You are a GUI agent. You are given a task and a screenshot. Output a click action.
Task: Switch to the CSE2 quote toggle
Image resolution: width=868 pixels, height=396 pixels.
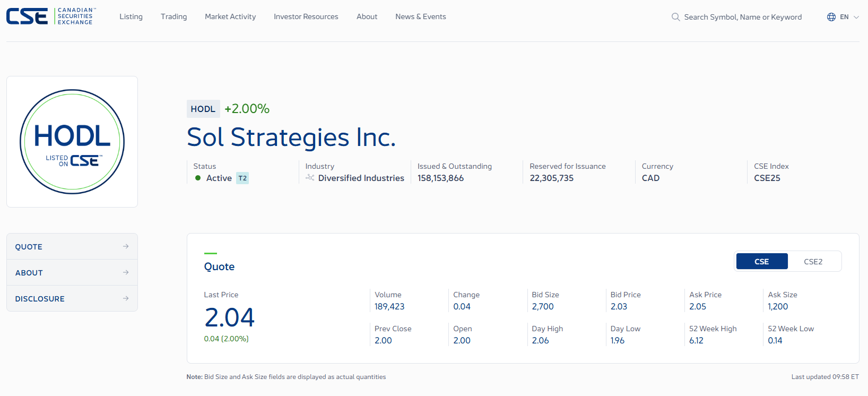tap(813, 261)
